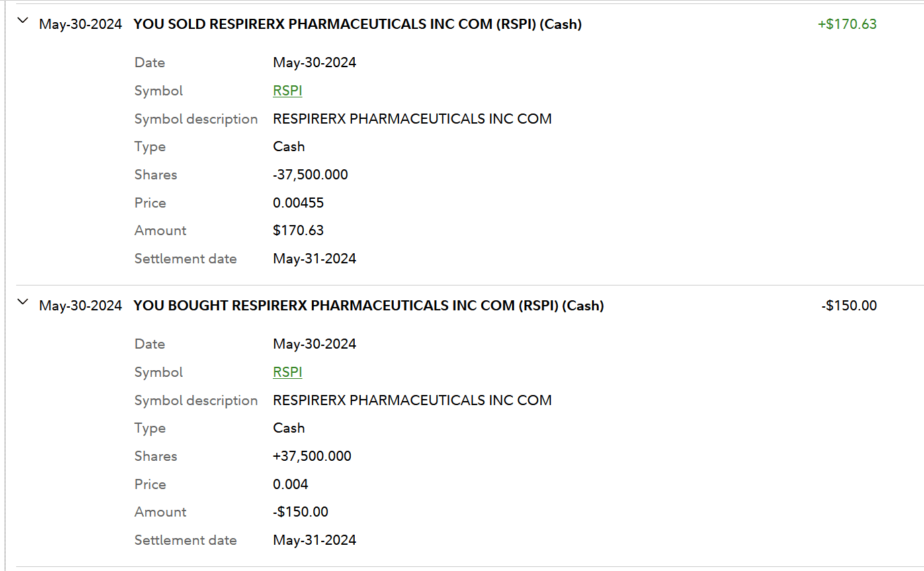Screen dimensions: 924x571
Task: Click the sold transaction's May-31-2024 settlement date
Action: pyautogui.click(x=314, y=259)
